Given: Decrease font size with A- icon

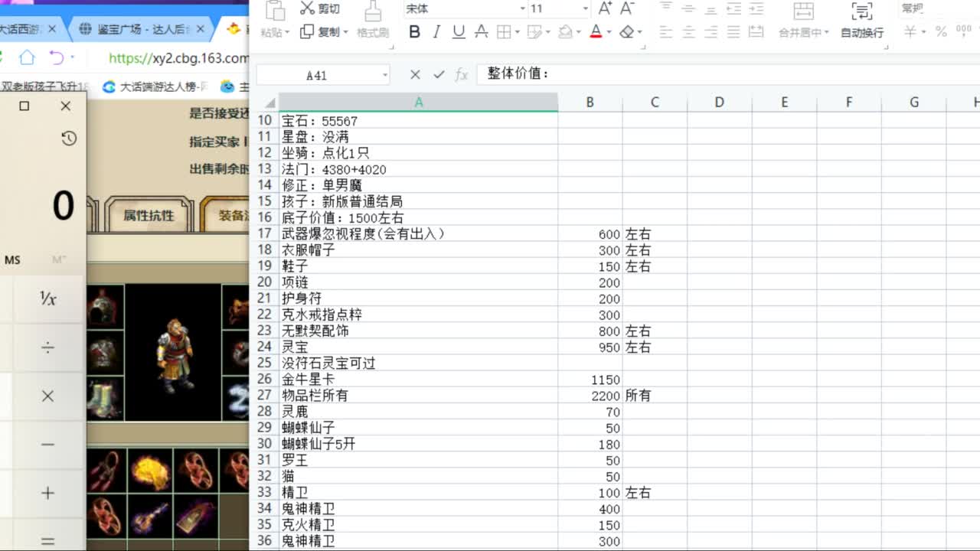Looking at the screenshot, I should pos(627,8).
